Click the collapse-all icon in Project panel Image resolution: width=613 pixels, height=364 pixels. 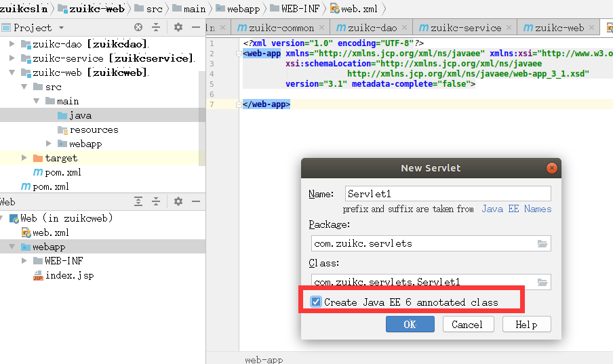point(156,27)
